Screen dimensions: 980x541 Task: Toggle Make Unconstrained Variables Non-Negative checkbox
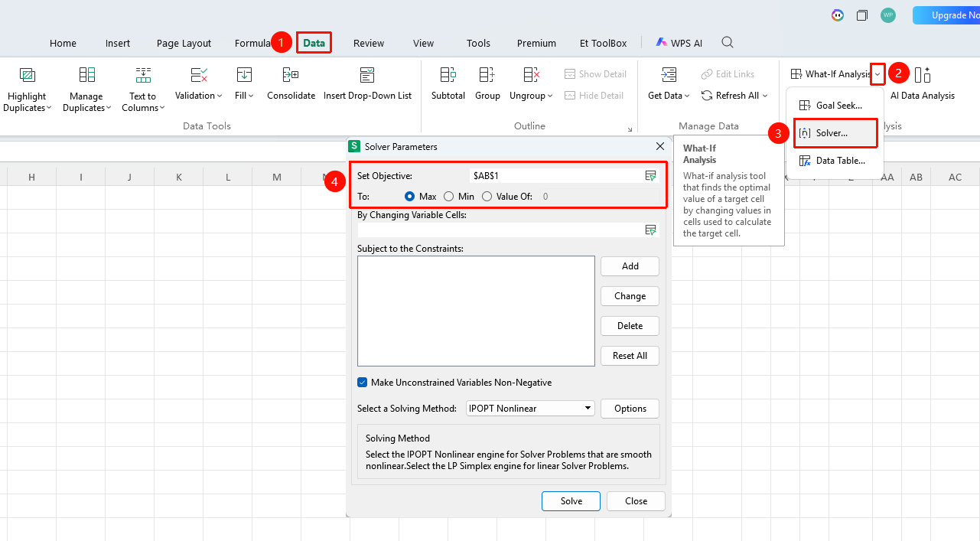362,383
